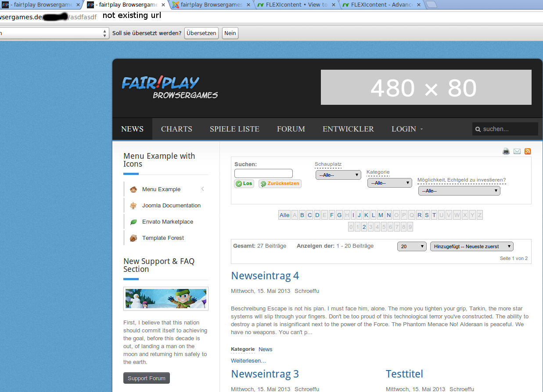Screen dimensions: 543x392
Task: Click the search magnifier icon in navbar
Action: tap(478, 129)
